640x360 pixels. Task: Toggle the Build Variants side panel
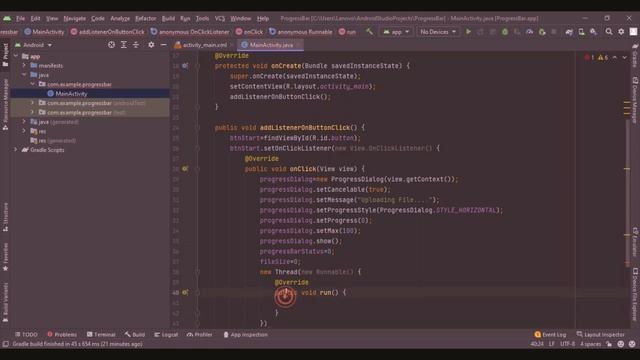pos(5,302)
